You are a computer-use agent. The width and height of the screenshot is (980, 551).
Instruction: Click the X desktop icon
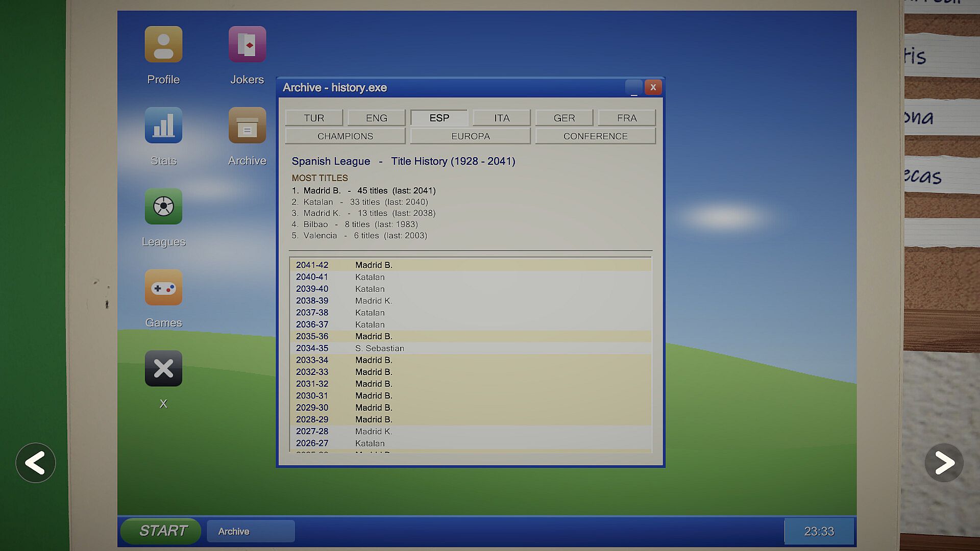[x=163, y=368]
